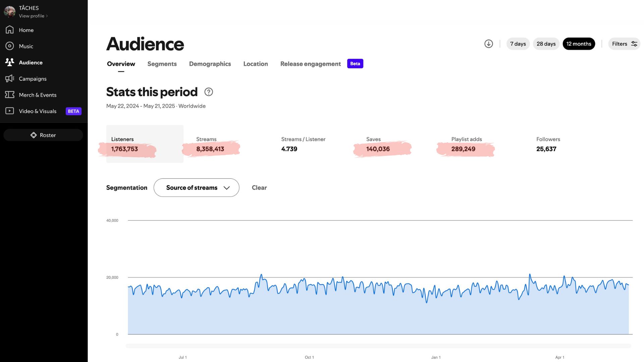Open the Roster button

43,135
